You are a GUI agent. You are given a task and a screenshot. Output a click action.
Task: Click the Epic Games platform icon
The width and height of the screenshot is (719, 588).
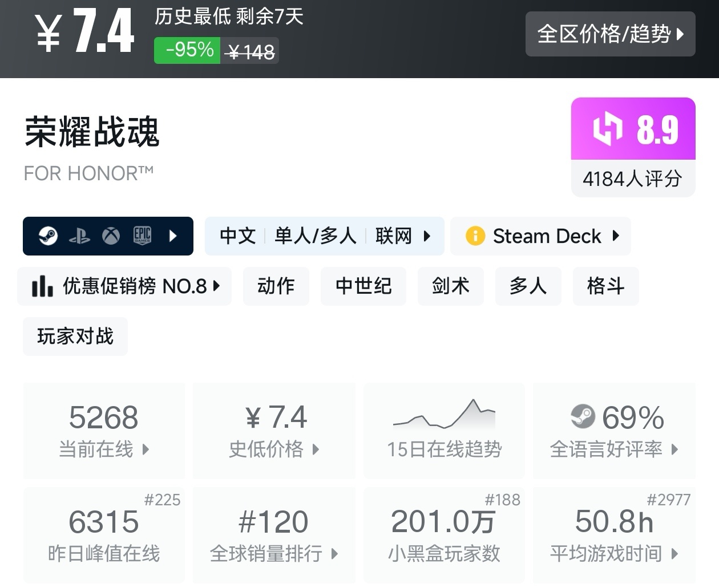click(x=142, y=236)
